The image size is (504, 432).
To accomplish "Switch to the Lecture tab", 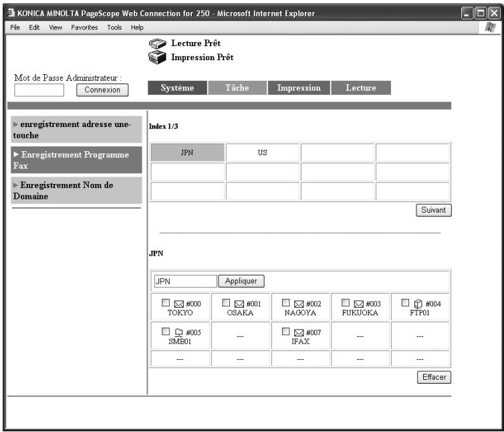I will pyautogui.click(x=361, y=88).
